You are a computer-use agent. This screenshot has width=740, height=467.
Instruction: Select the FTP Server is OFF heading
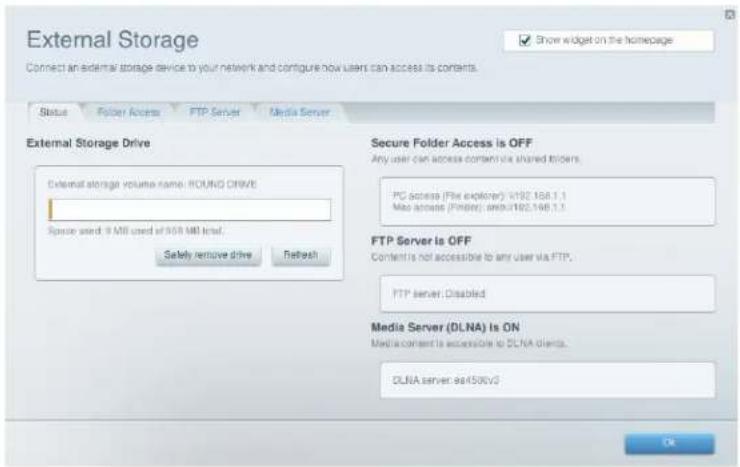tap(421, 241)
